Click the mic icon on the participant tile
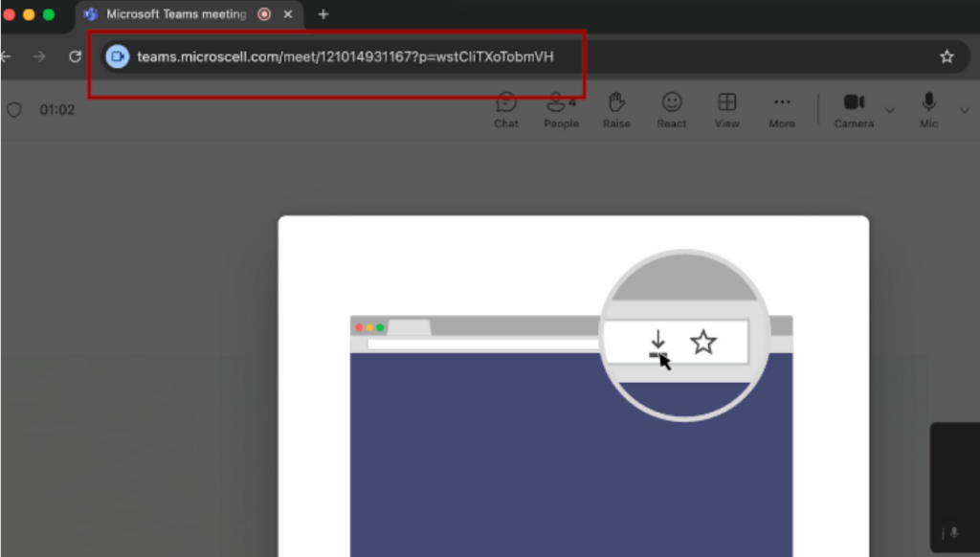 tap(954, 533)
